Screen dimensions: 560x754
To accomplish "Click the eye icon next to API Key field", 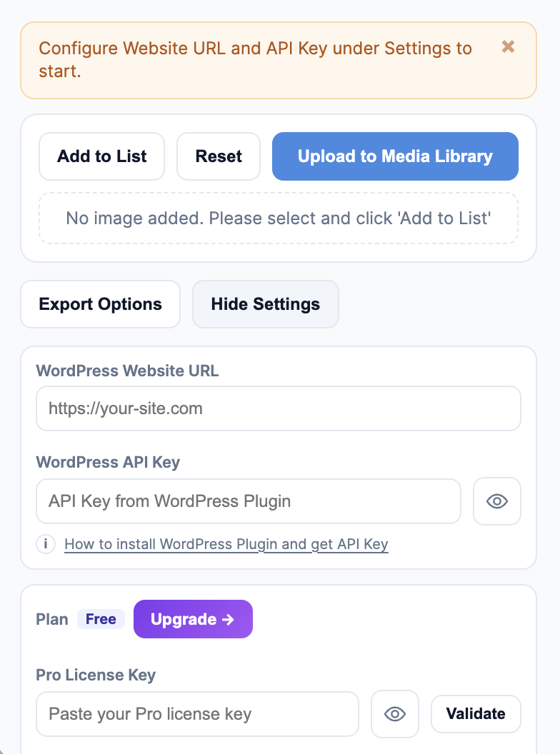I will [x=496, y=501].
